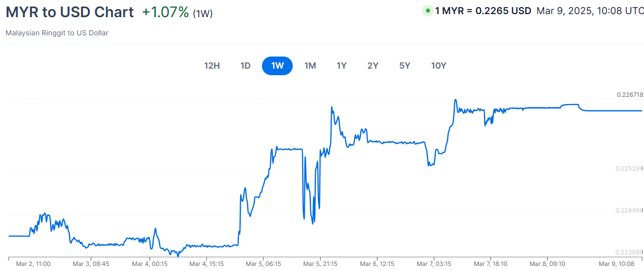Click the +1.07% weekly change value
Viewport: 644px width, 270px height.
tap(166, 12)
